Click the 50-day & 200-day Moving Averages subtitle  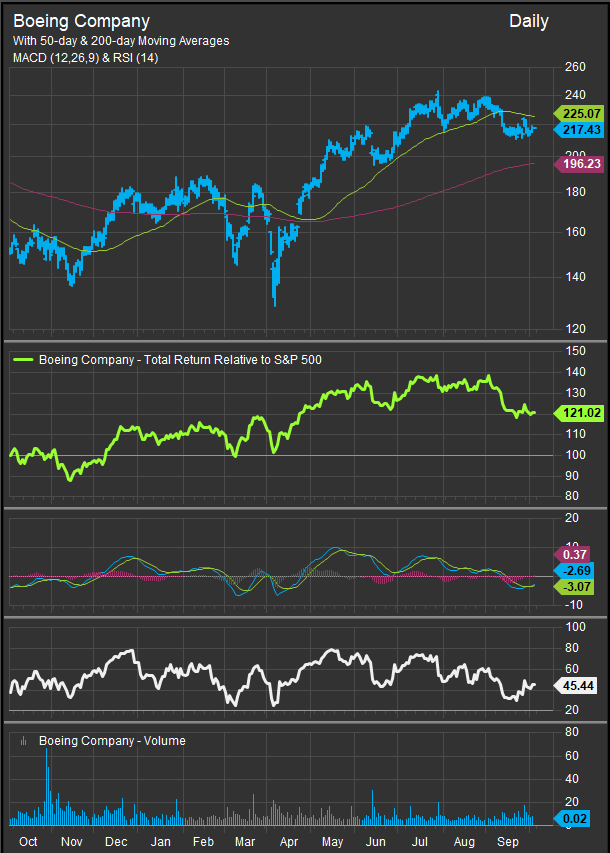tap(121, 41)
